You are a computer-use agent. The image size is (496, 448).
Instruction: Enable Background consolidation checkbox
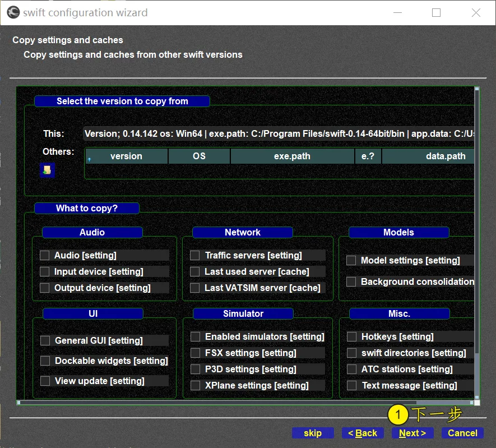click(351, 281)
